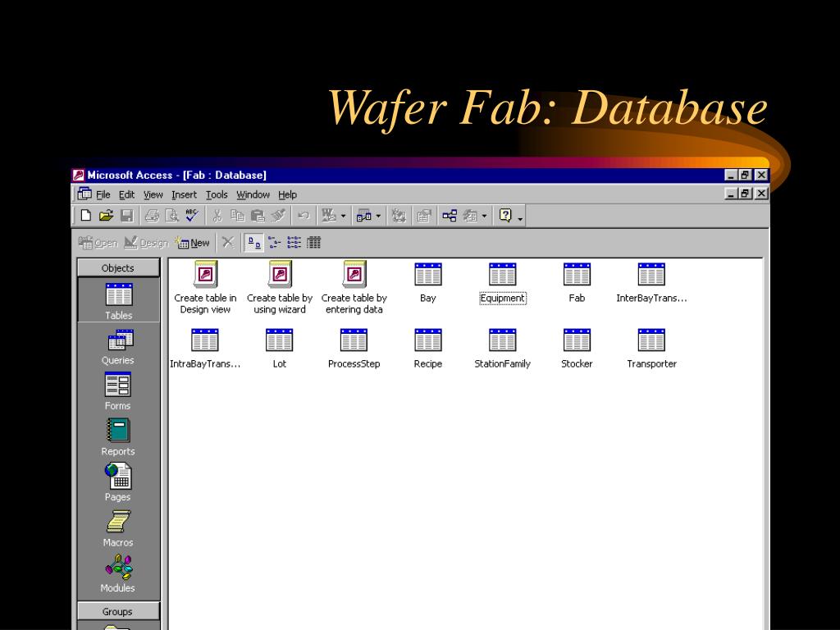Select Forms in the Objects bar
This screenshot has height=630, width=840.
click(118, 392)
